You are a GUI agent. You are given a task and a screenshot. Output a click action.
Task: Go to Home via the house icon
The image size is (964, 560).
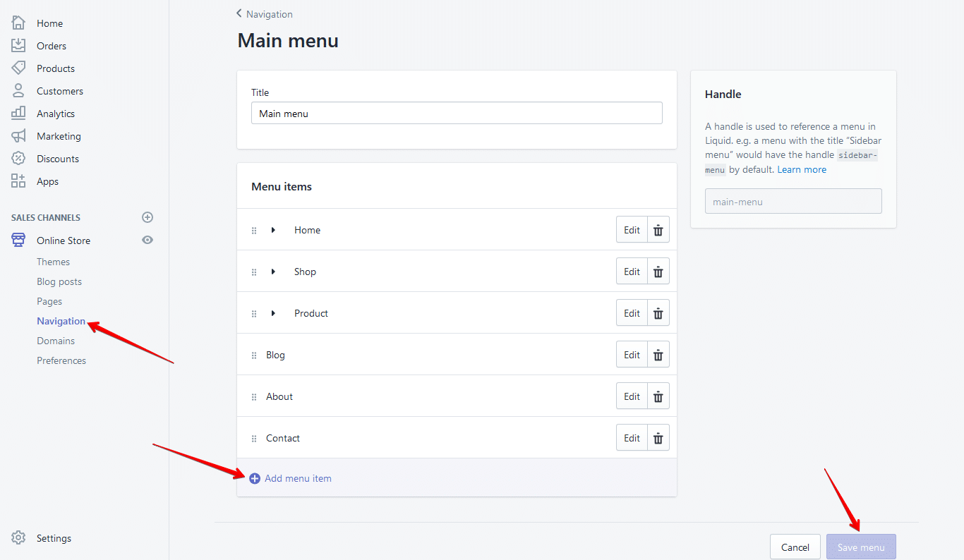pyautogui.click(x=19, y=23)
